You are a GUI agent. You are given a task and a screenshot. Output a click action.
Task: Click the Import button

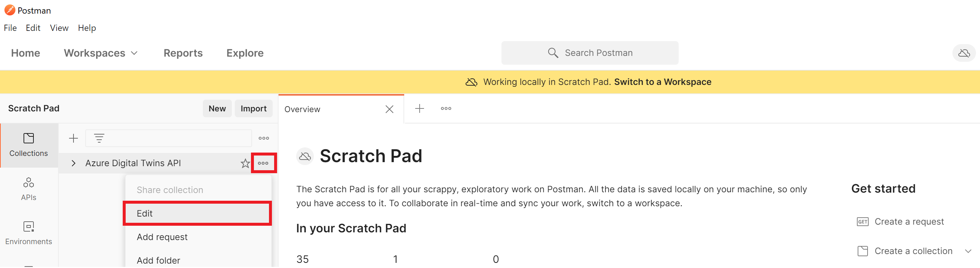pos(254,108)
